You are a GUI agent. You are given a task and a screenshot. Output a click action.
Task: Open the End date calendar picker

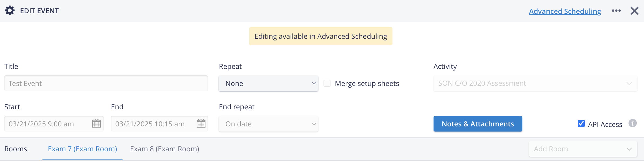201,124
